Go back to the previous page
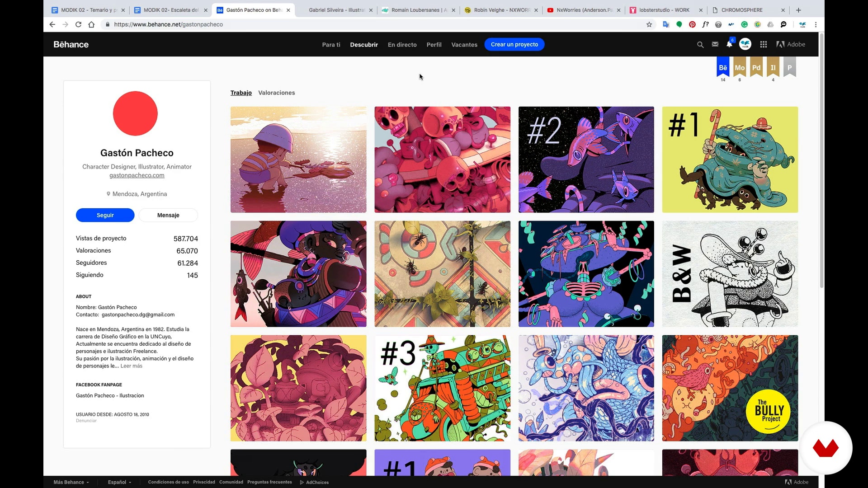The image size is (868, 488). 52,24
